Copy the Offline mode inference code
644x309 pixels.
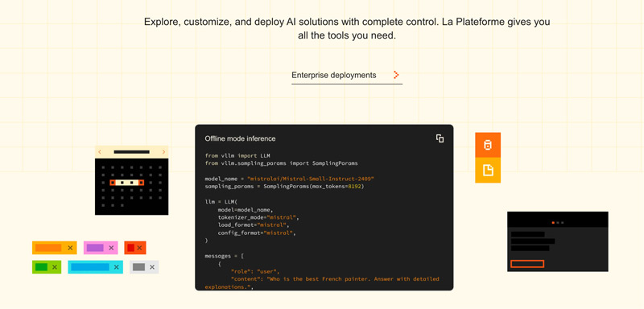pos(440,138)
